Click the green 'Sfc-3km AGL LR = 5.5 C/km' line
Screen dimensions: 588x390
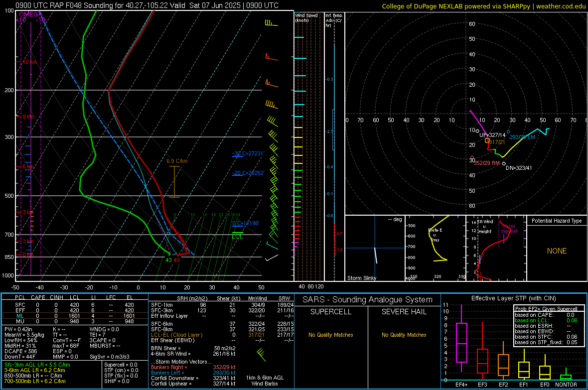click(37, 365)
